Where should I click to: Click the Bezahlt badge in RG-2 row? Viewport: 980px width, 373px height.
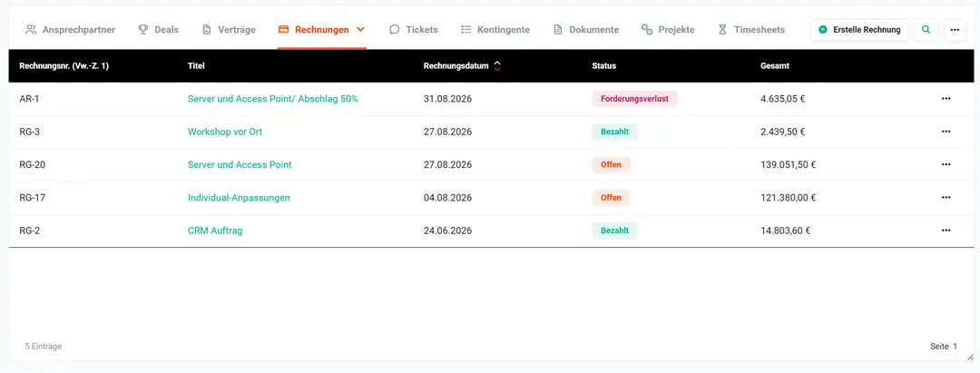pos(614,231)
